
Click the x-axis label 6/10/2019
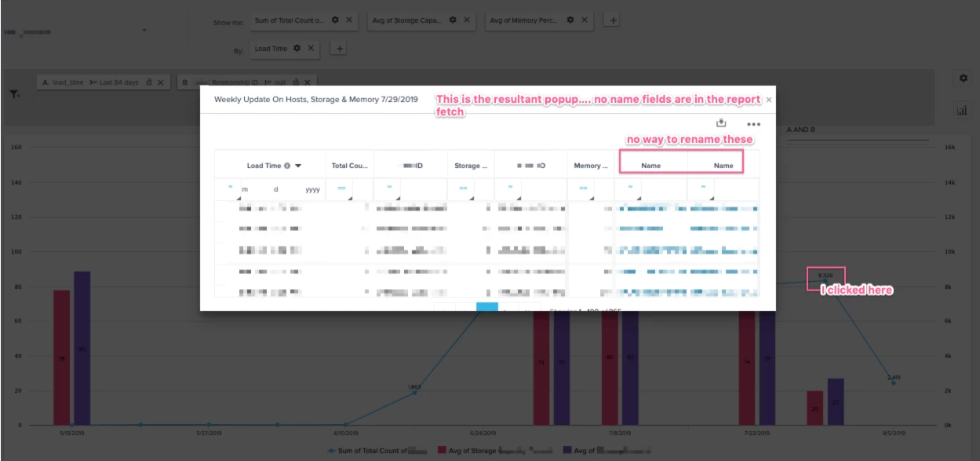click(x=345, y=433)
